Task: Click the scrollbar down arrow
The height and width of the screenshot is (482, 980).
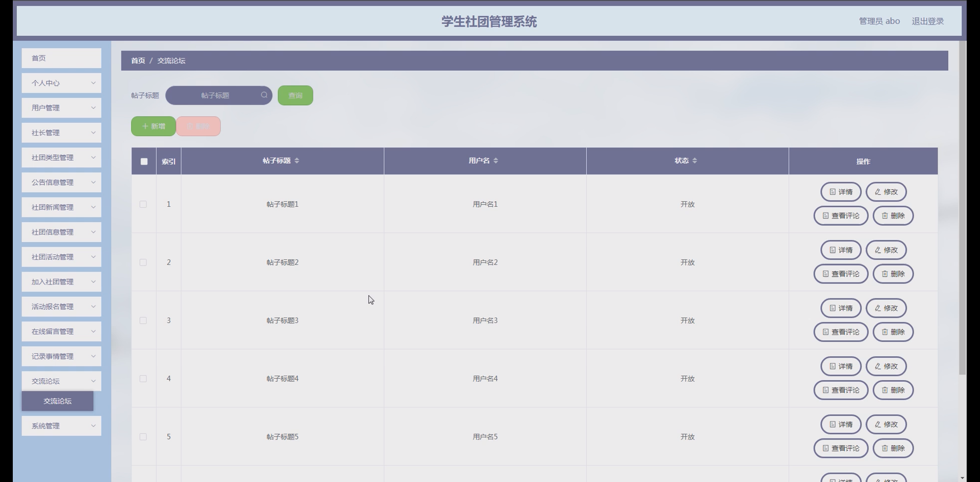Action: (963, 478)
